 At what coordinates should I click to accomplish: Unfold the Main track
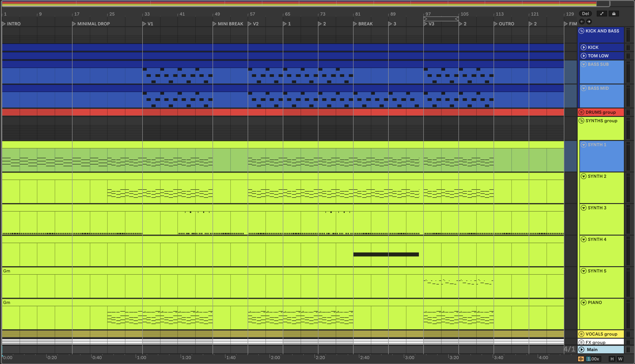pyautogui.click(x=581, y=350)
